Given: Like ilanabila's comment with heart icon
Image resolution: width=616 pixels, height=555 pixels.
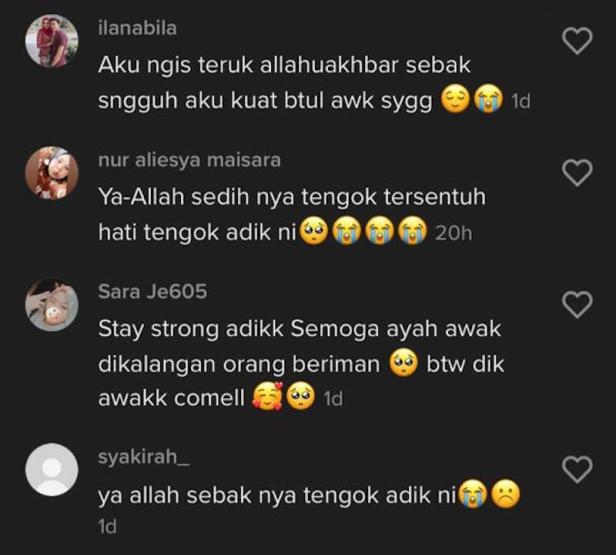Looking at the screenshot, I should coord(577,41).
